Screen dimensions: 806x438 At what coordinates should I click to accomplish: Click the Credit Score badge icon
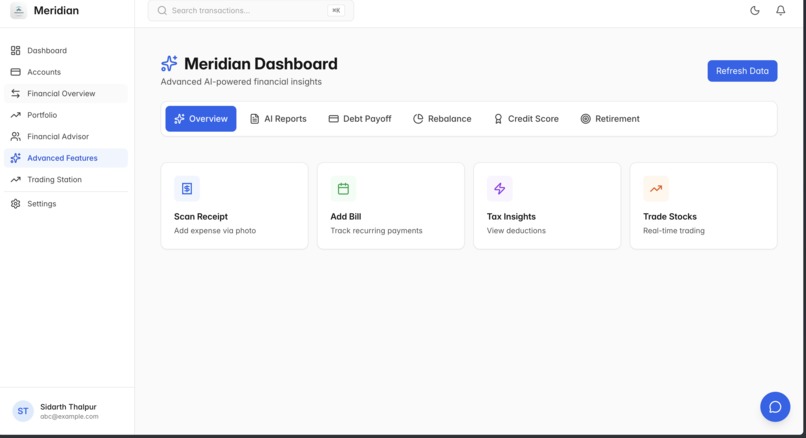click(498, 119)
